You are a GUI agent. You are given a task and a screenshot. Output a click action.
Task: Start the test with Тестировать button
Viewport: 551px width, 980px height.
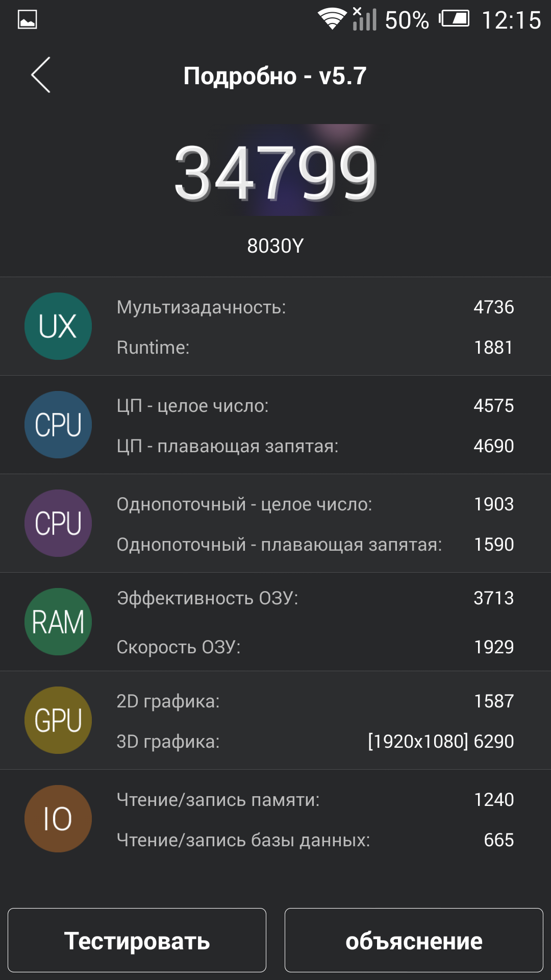coord(137,940)
